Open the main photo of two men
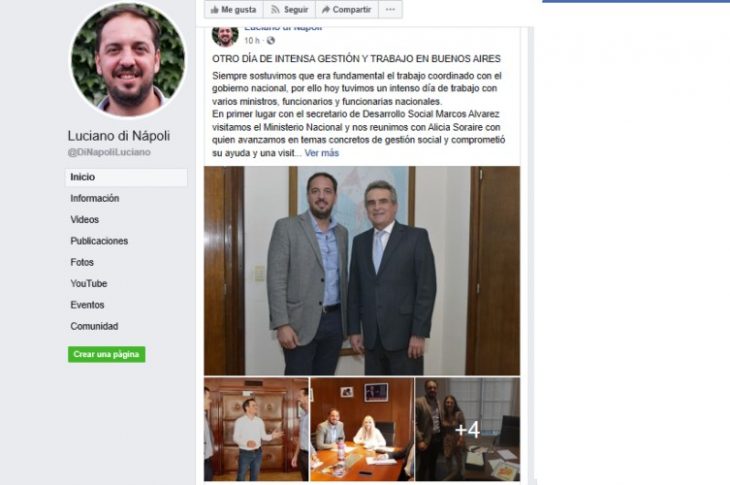This screenshot has height=485, width=730. (362, 270)
